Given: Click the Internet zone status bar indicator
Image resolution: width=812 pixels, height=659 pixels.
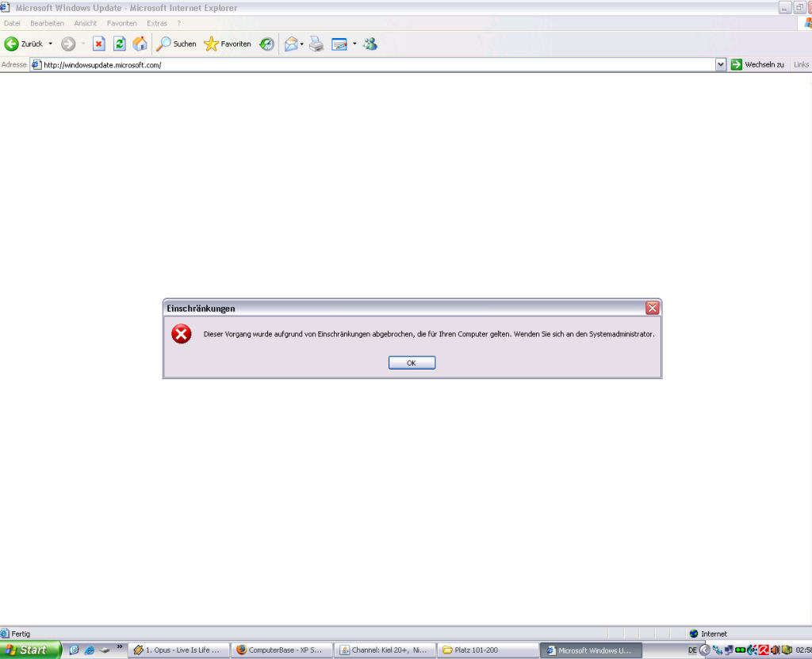Looking at the screenshot, I should coord(708,634).
